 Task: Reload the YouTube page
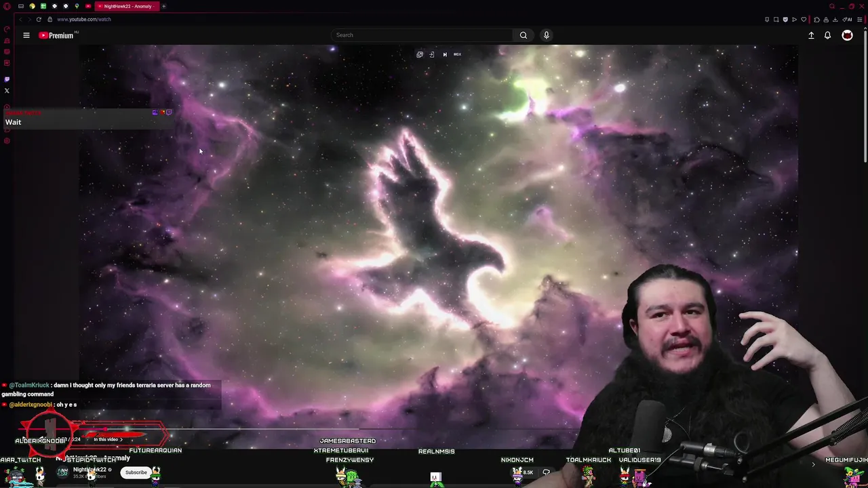click(x=39, y=19)
